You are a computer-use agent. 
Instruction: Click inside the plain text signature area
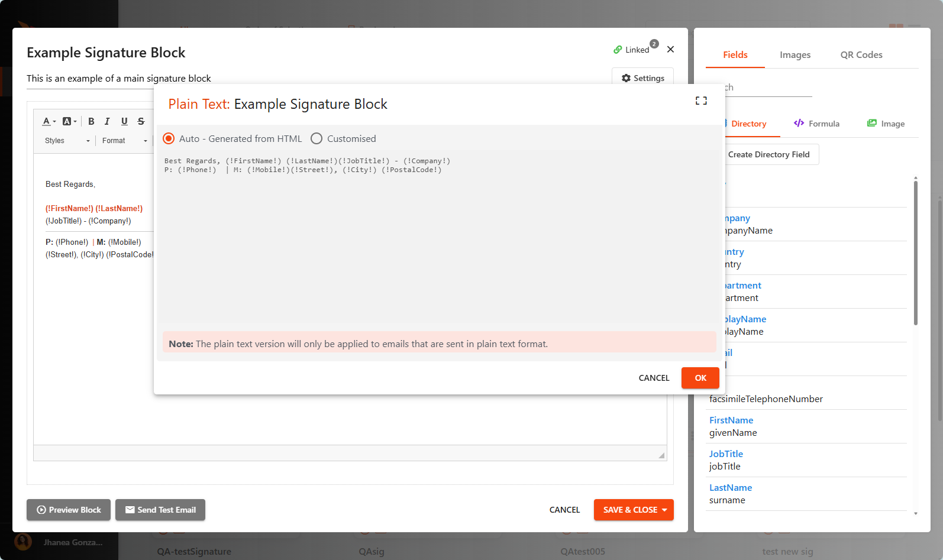437,237
